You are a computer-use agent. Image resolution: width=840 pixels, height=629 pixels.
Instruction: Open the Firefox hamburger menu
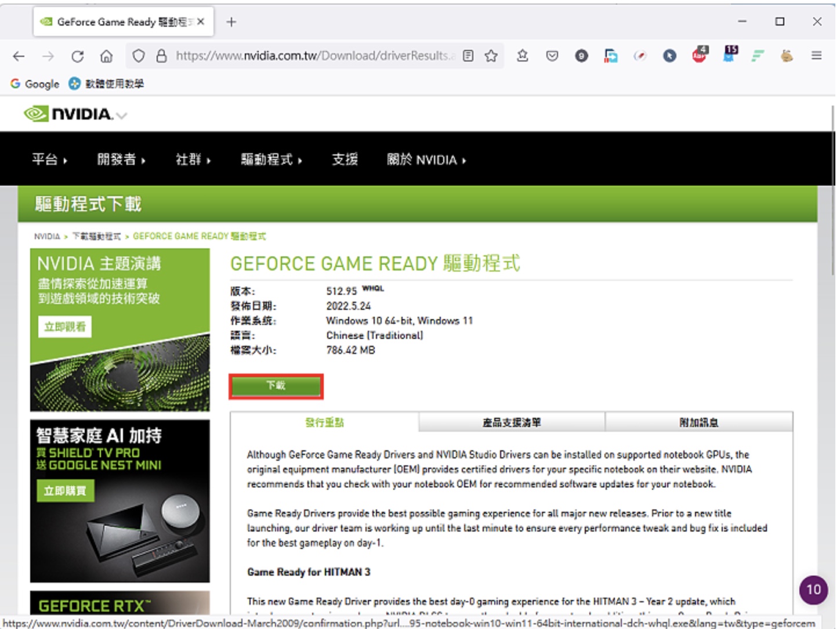pyautogui.click(x=816, y=56)
